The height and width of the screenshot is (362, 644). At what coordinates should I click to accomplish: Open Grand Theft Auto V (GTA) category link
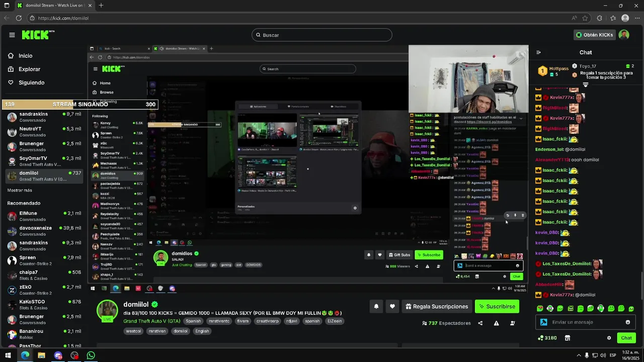(x=151, y=321)
